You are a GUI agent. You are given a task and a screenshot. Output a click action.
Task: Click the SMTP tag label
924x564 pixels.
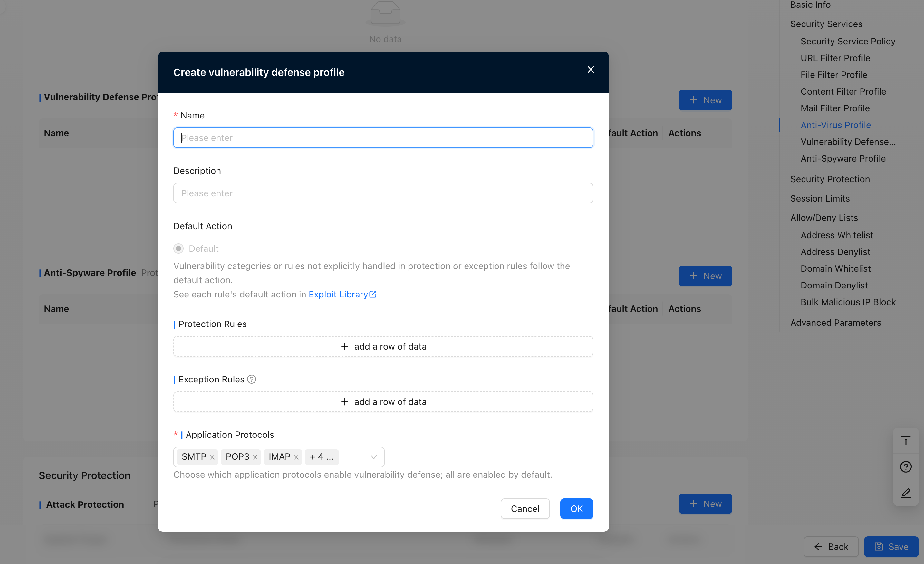click(x=194, y=457)
